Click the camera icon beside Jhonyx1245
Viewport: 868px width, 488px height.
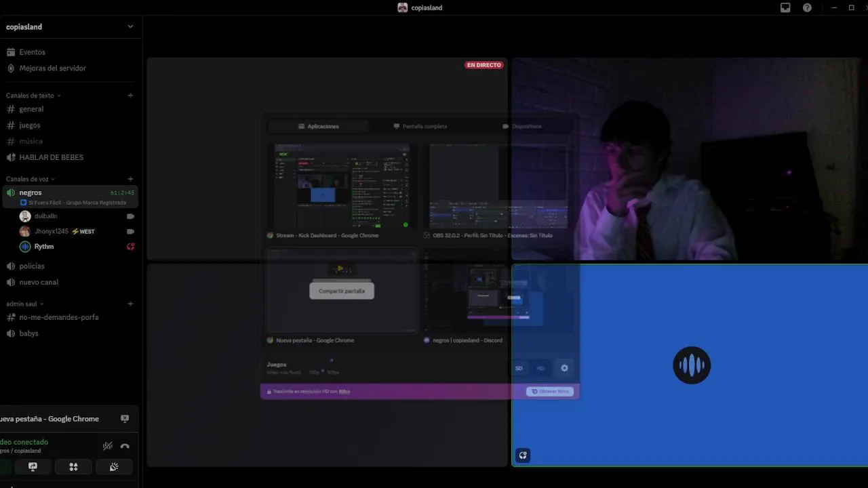[x=130, y=232]
